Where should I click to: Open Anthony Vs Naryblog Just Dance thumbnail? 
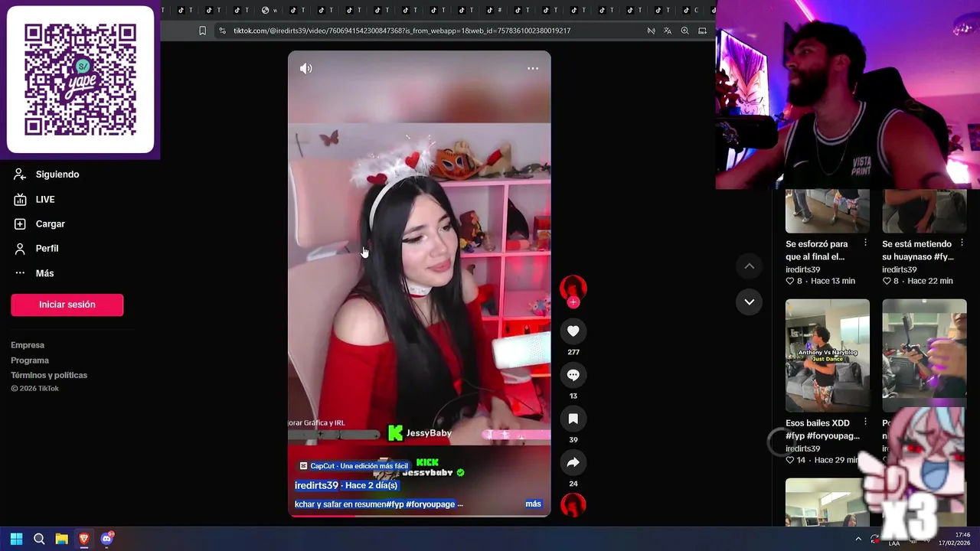pyautogui.click(x=828, y=355)
